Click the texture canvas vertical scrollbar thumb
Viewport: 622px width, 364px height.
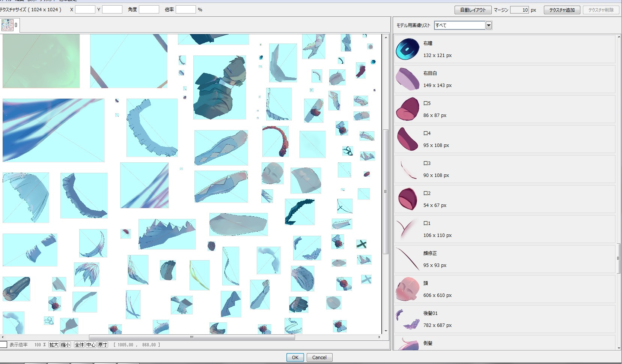[x=386, y=192]
